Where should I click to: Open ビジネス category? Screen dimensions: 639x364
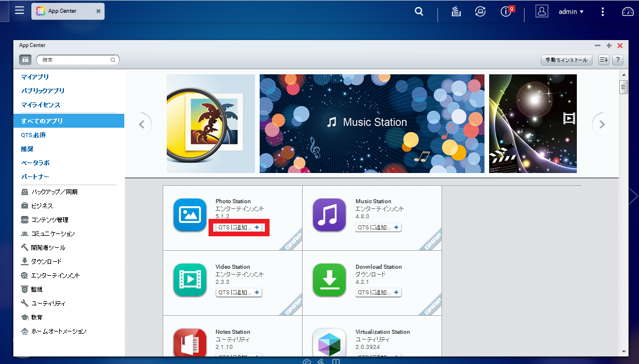[37, 206]
